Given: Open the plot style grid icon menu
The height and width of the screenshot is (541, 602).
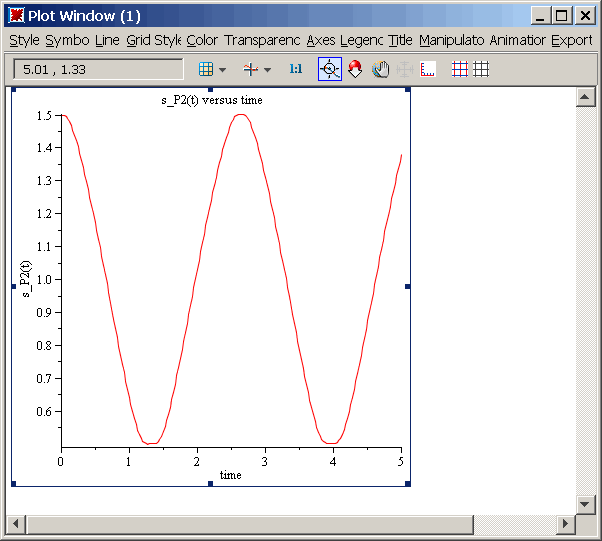Looking at the screenshot, I should click(x=205, y=69).
